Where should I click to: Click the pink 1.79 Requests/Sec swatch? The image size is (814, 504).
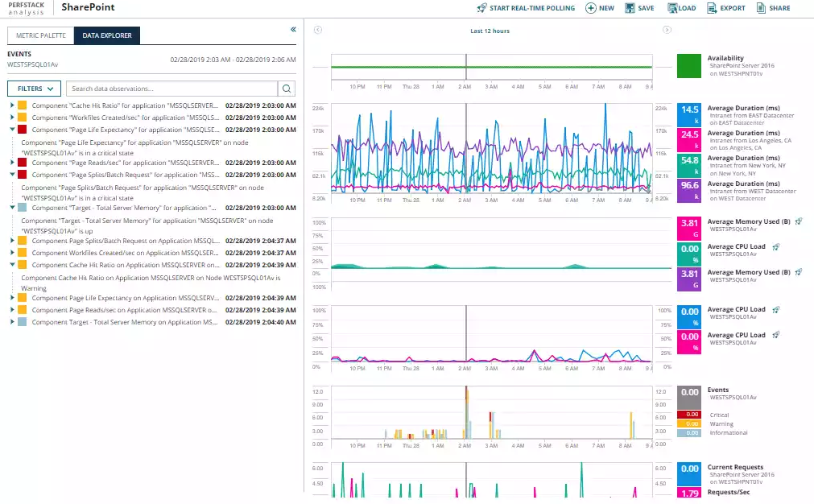point(689,493)
